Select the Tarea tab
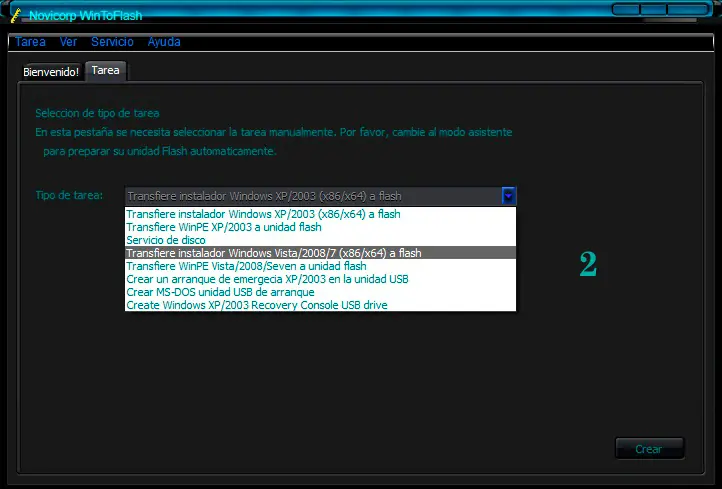Viewport: 722px width, 489px height. 105,70
